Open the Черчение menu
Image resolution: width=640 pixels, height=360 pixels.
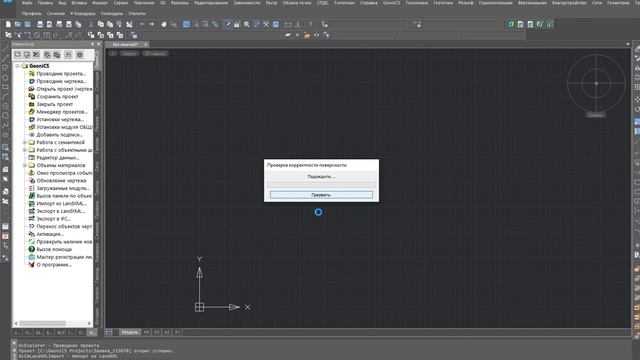[x=144, y=3]
